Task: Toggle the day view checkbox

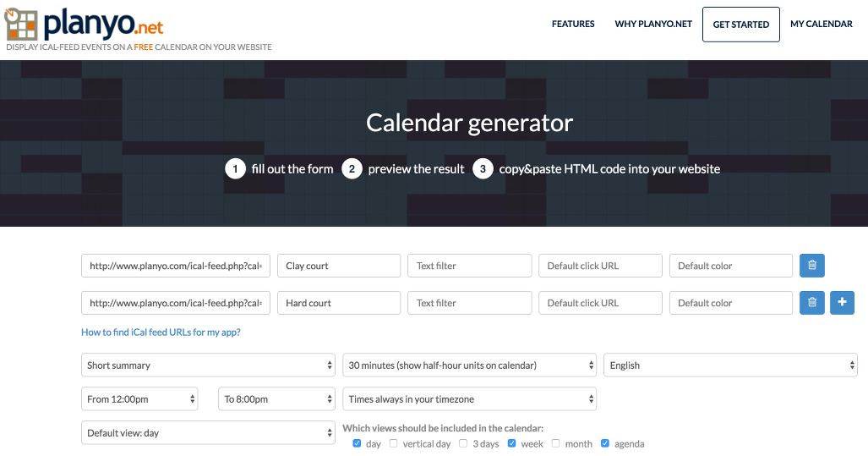Action: pyautogui.click(x=357, y=443)
